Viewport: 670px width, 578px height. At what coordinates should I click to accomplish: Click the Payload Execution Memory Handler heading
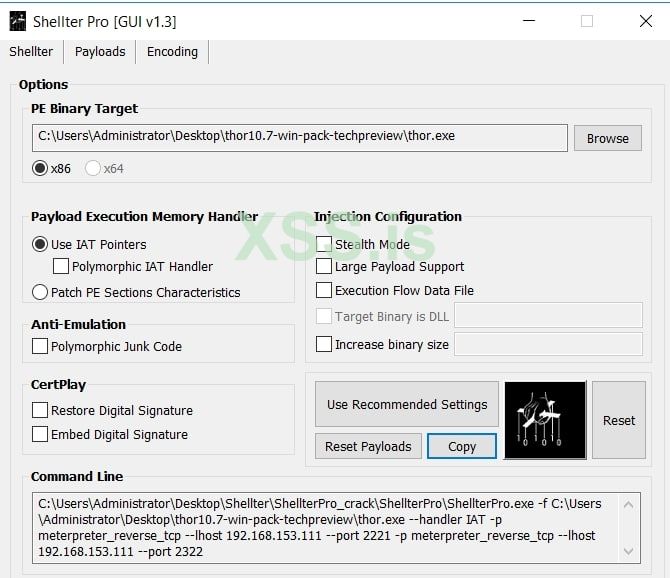coord(144,217)
